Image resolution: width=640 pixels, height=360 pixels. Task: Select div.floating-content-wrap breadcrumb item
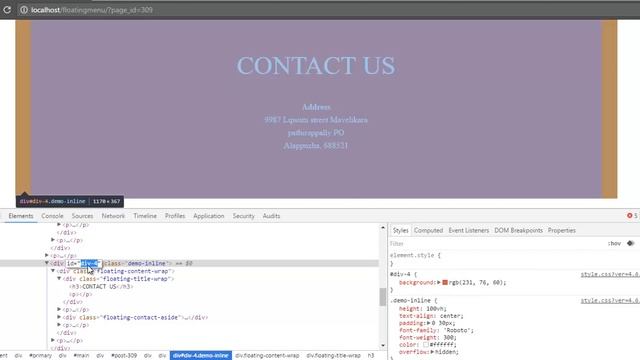(x=267, y=356)
